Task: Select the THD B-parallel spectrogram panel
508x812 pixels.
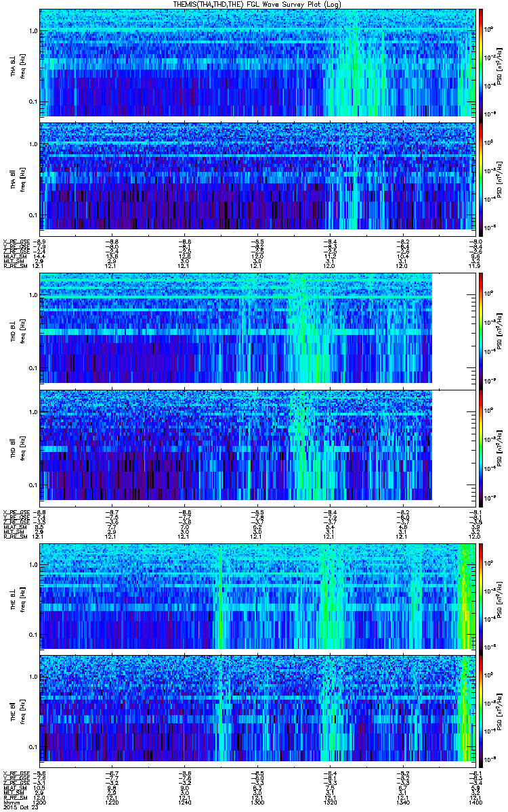Action: (x=259, y=447)
